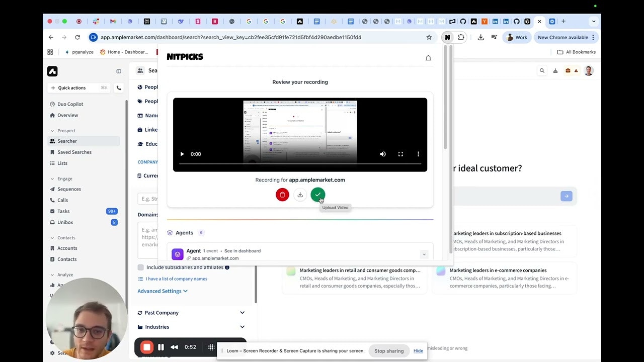Select Searcher in the sidebar
Image resolution: width=644 pixels, height=362 pixels.
(x=84, y=141)
